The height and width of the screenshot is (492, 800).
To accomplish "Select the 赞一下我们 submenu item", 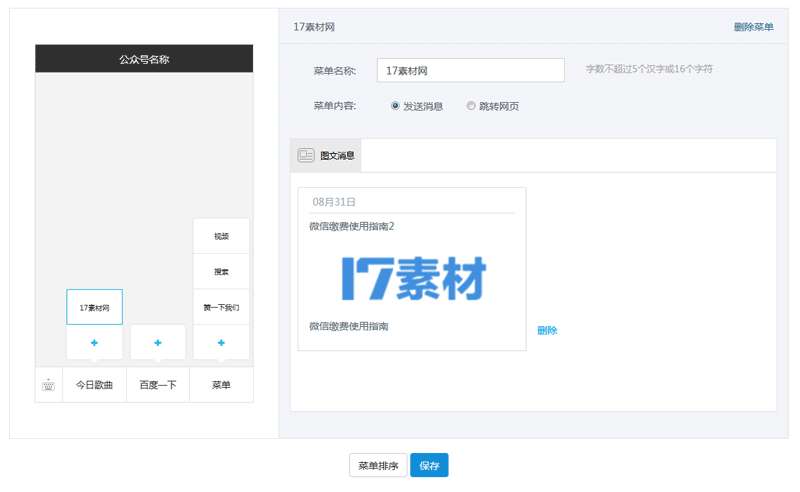I will [x=221, y=308].
